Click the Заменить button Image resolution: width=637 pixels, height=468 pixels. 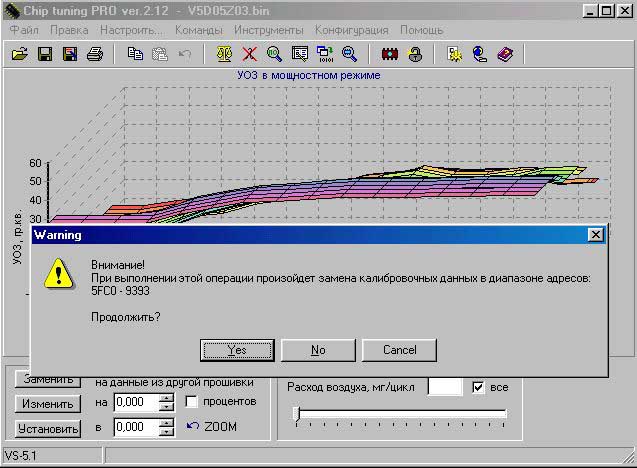[48, 379]
